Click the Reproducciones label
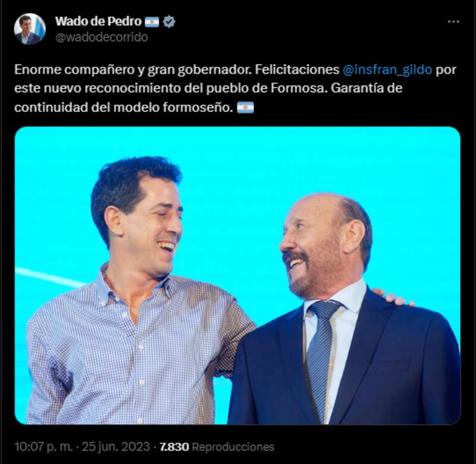The width and height of the screenshot is (476, 464). (x=233, y=447)
